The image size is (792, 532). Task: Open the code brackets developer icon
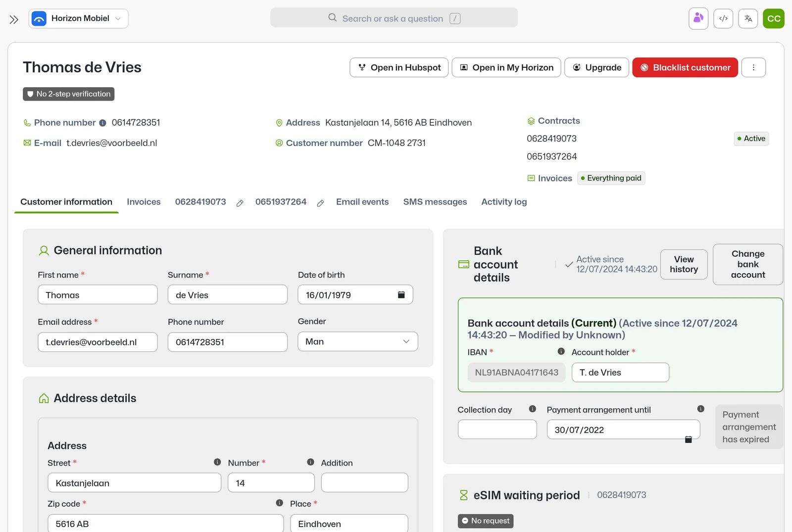click(723, 19)
